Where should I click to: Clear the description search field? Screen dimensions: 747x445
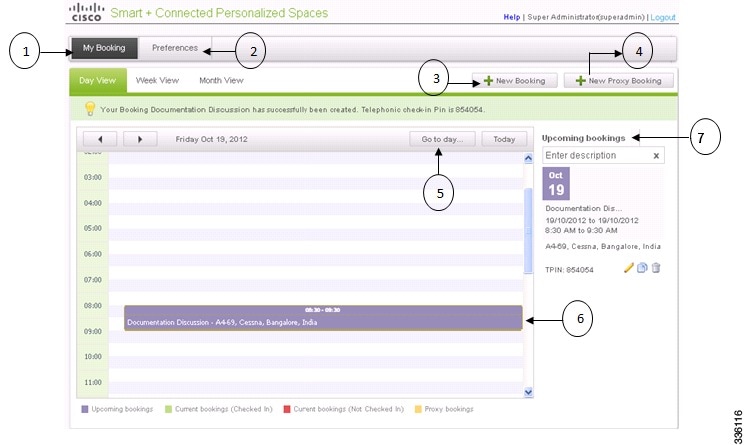point(656,156)
